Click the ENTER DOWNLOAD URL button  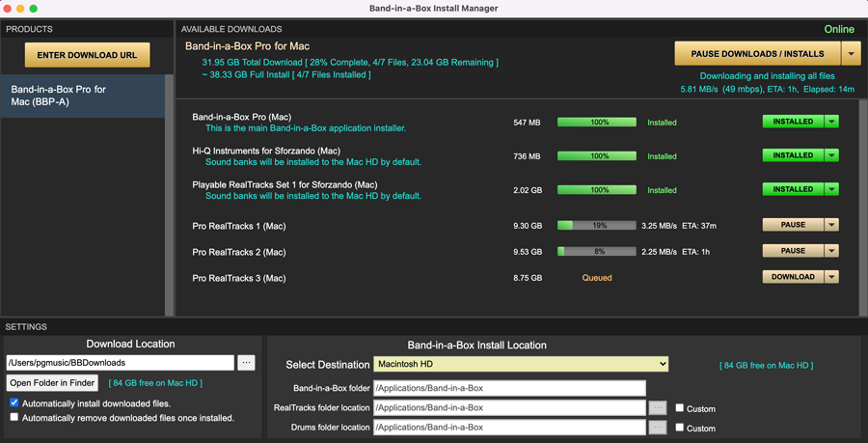(87, 55)
